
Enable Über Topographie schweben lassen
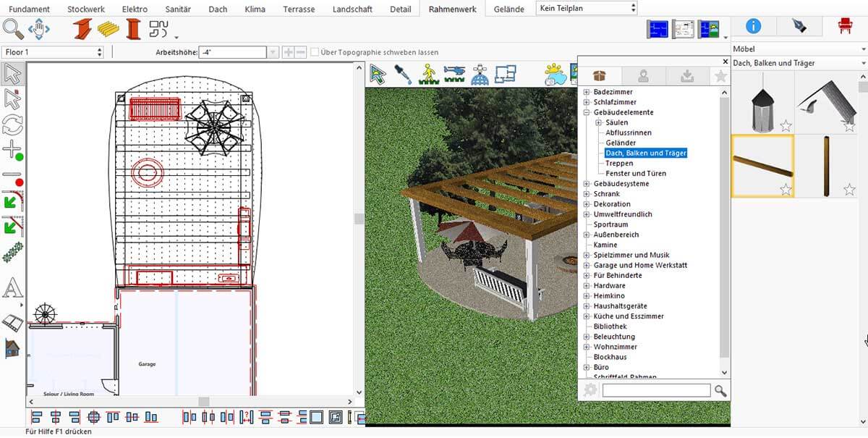pos(315,51)
